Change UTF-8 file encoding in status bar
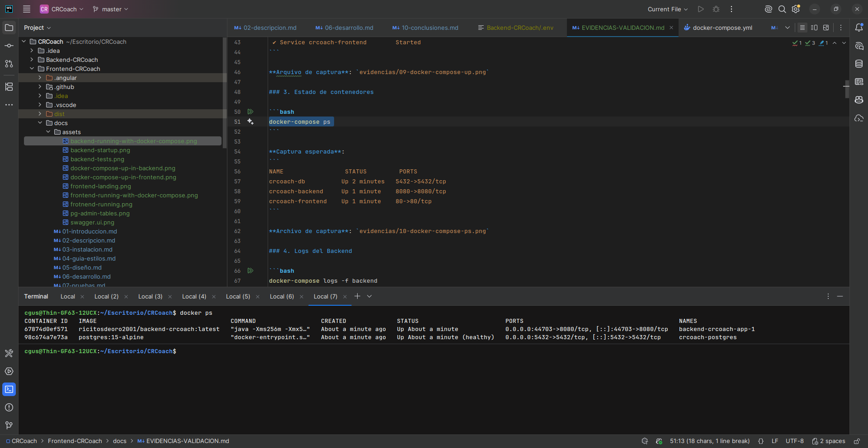Screen dimensions: 868x448 pyautogui.click(x=795, y=441)
